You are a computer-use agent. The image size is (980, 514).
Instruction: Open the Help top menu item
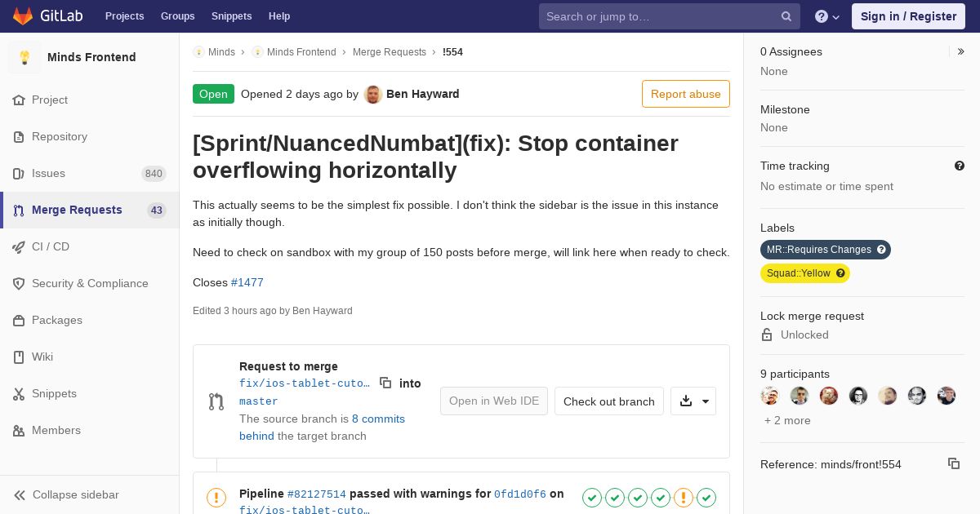point(279,16)
